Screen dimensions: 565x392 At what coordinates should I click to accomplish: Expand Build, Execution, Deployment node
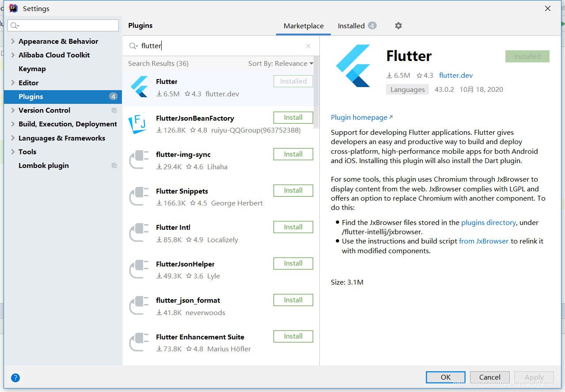pos(12,124)
